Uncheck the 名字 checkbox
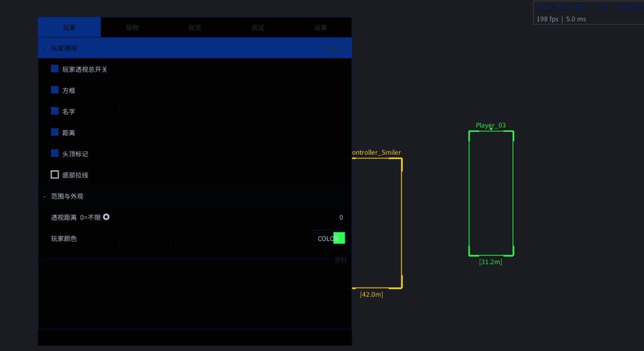The width and height of the screenshot is (644, 351). 55,111
